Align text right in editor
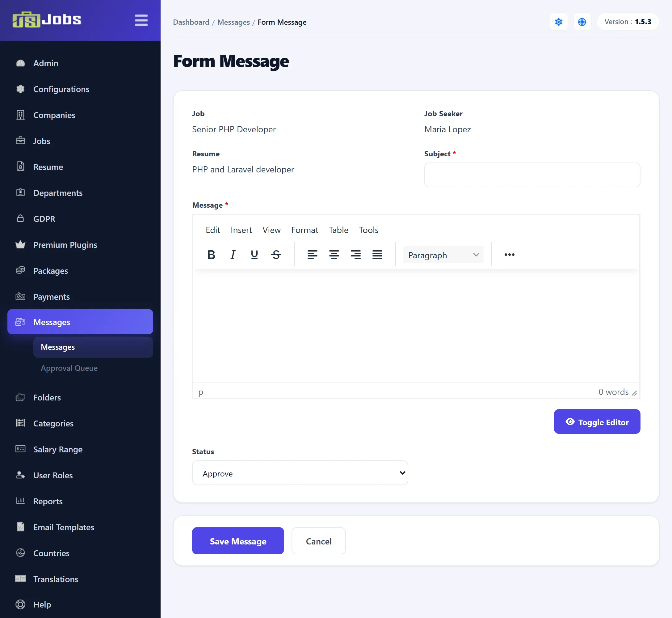Viewport: 672px width, 618px height. point(355,255)
